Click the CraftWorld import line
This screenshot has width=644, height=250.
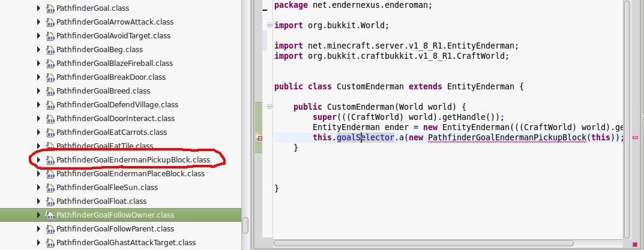coord(392,56)
